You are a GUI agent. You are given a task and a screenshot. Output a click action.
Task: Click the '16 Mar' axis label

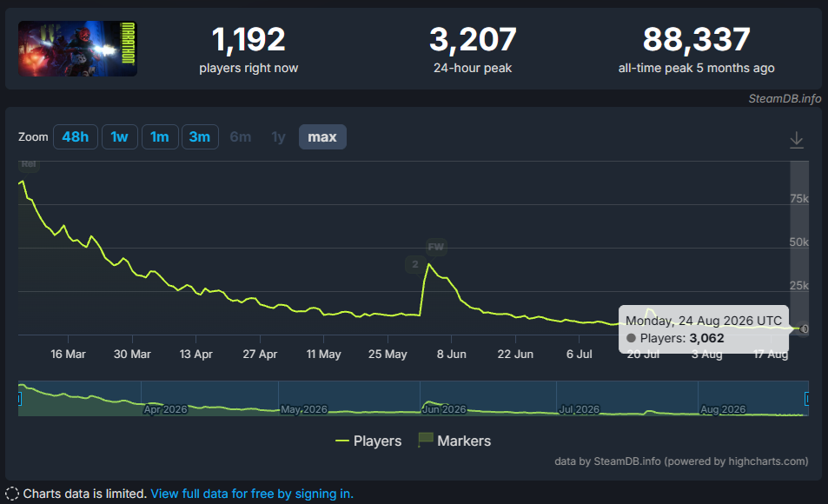[68, 354]
